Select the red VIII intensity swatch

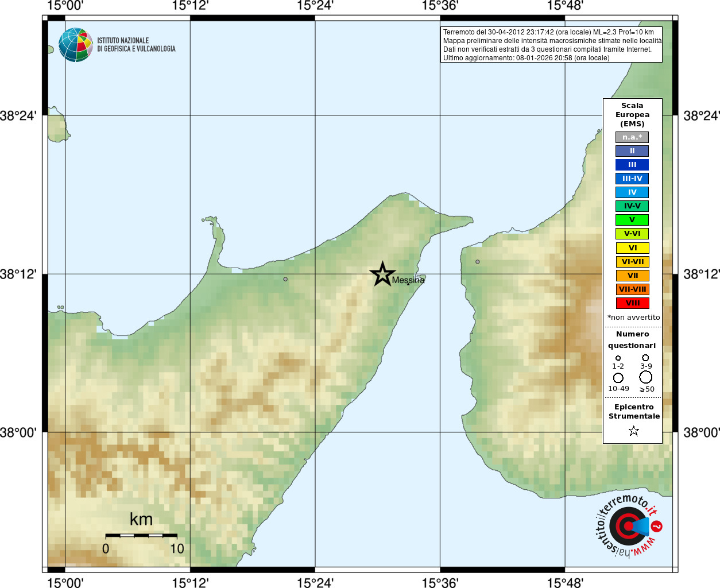point(632,303)
